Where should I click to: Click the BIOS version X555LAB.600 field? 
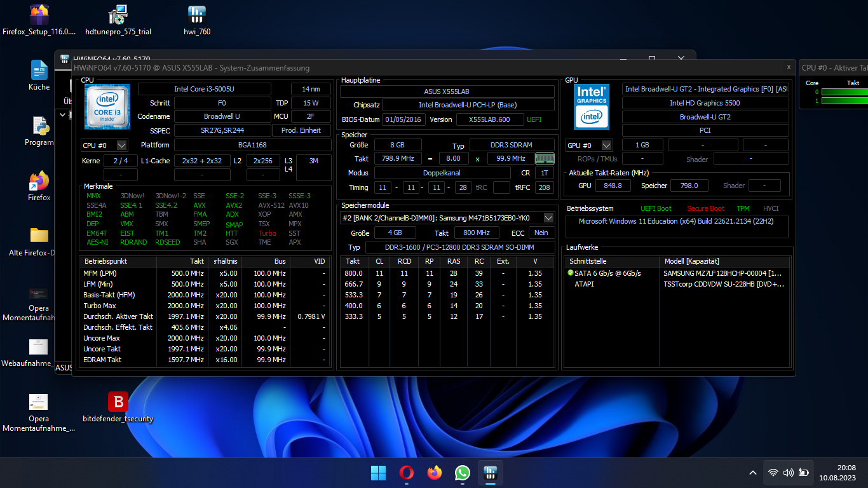[489, 119]
